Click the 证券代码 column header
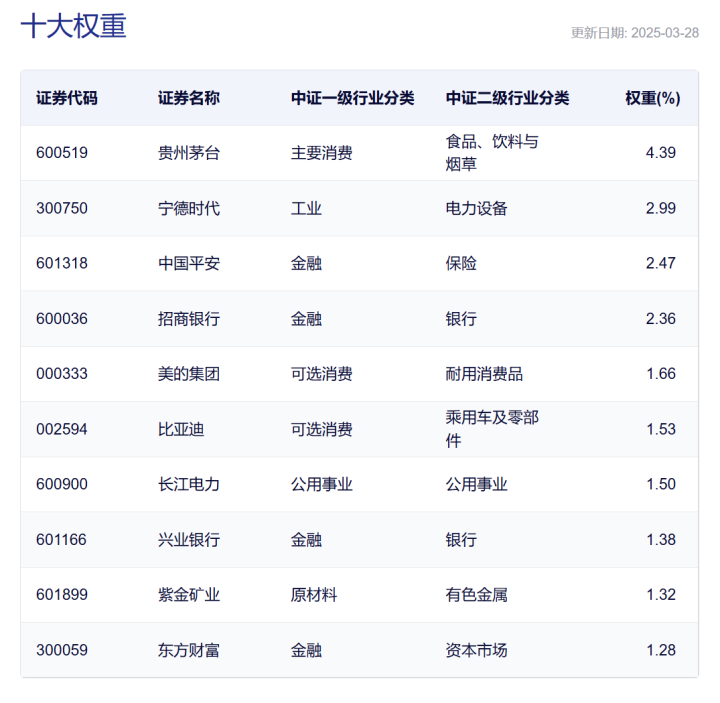This screenshot has height=703, width=720. tap(67, 98)
